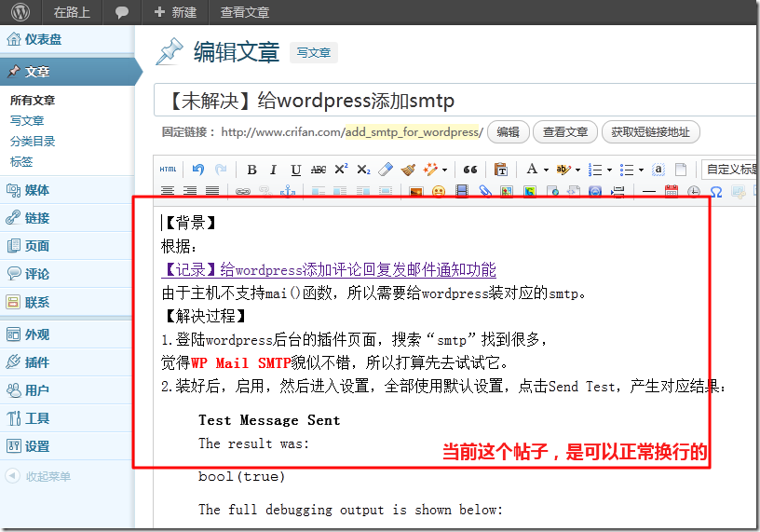Insert a bulleted list
The image size is (760, 532).
627,170
